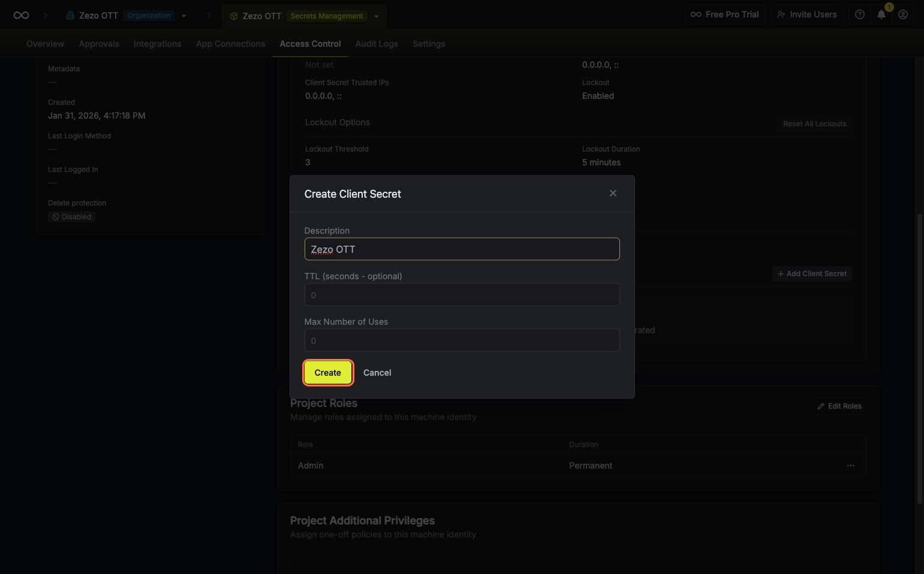The image size is (924, 574).
Task: Start the Free Pro Trial
Action: click(x=724, y=15)
